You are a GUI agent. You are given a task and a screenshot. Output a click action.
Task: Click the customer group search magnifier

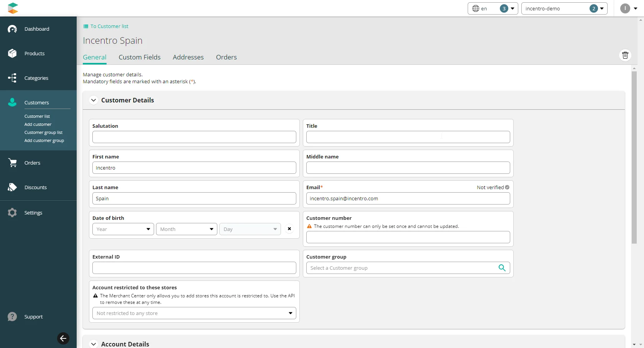(502, 268)
